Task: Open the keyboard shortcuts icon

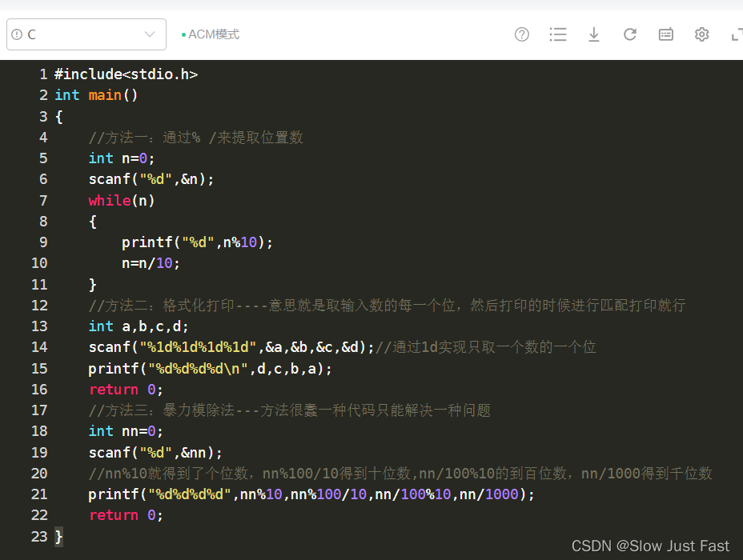Action: click(x=666, y=34)
